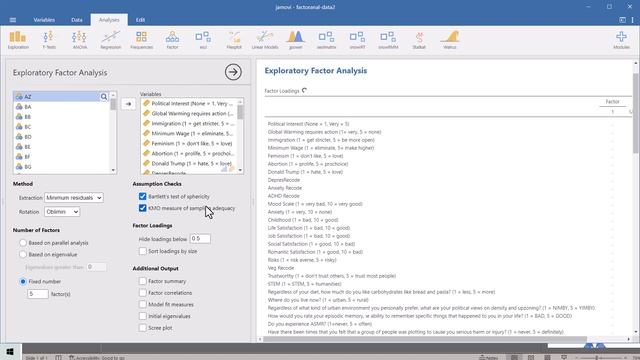Open the Rotation dropdown
Screen dimensions: 640x360
(x=62, y=212)
